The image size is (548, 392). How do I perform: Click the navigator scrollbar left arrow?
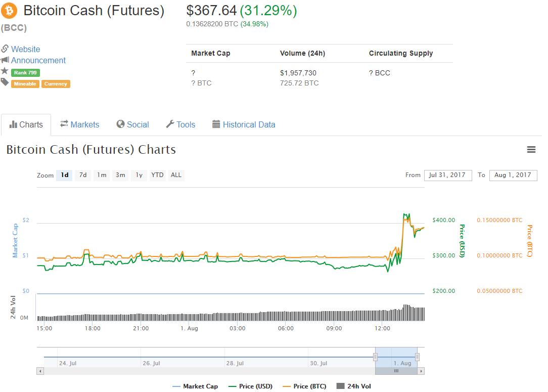(x=40, y=371)
